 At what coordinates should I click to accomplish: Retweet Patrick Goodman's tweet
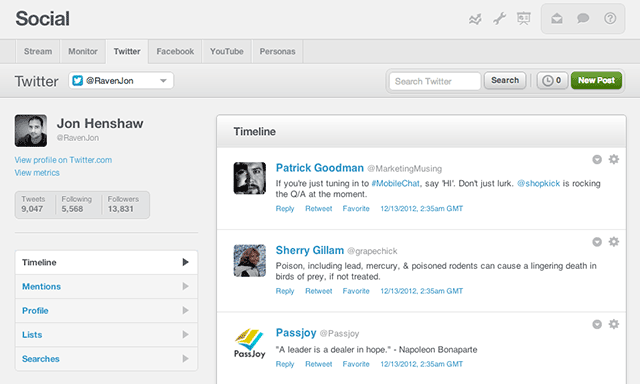point(319,209)
